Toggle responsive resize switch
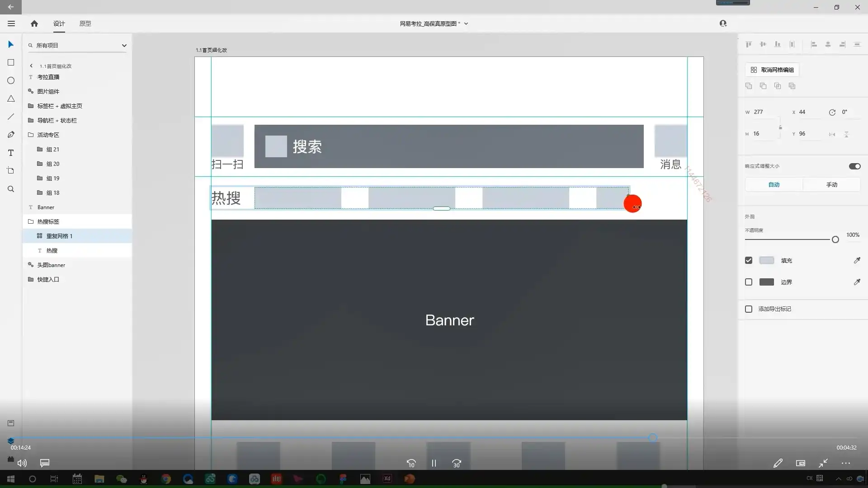The height and width of the screenshot is (488, 868). click(854, 166)
